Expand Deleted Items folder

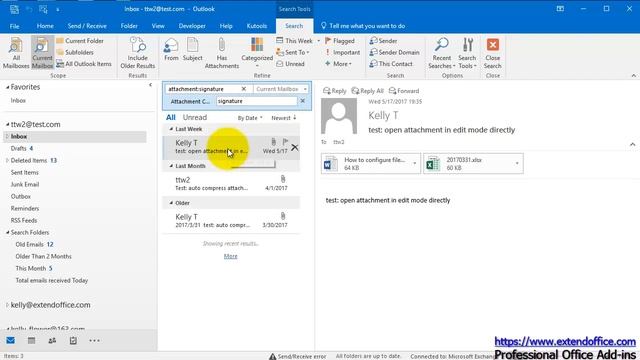(7, 160)
